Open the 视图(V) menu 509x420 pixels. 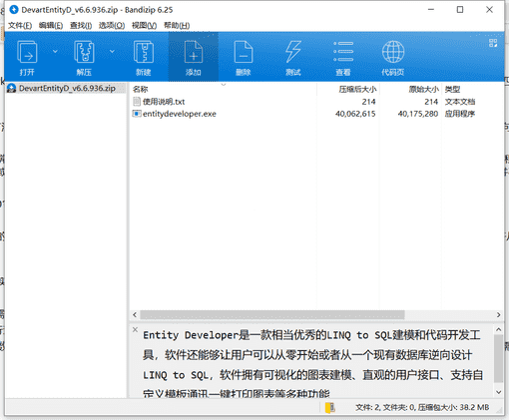[144, 25]
